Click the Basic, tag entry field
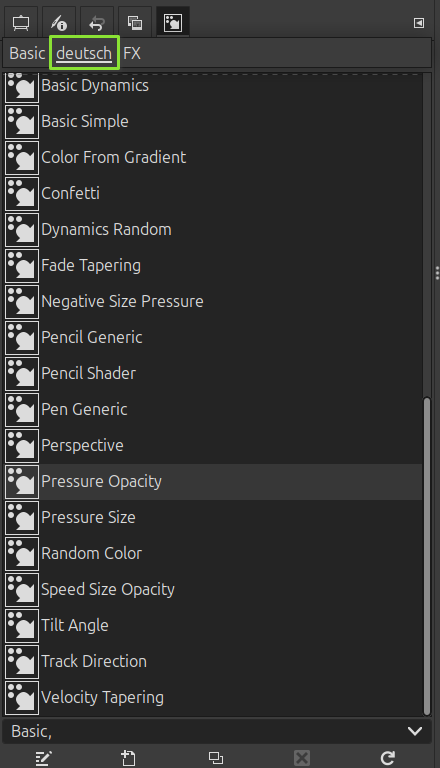 tap(206, 731)
